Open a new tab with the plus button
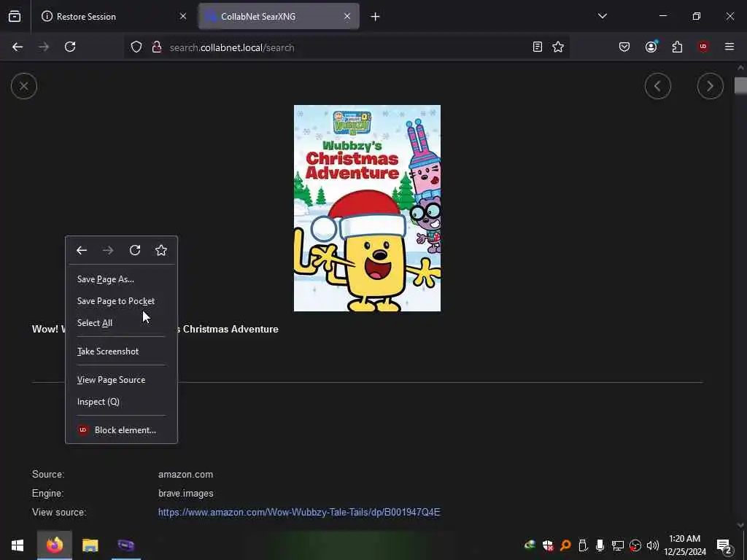The height and width of the screenshot is (560, 747). coord(376,17)
